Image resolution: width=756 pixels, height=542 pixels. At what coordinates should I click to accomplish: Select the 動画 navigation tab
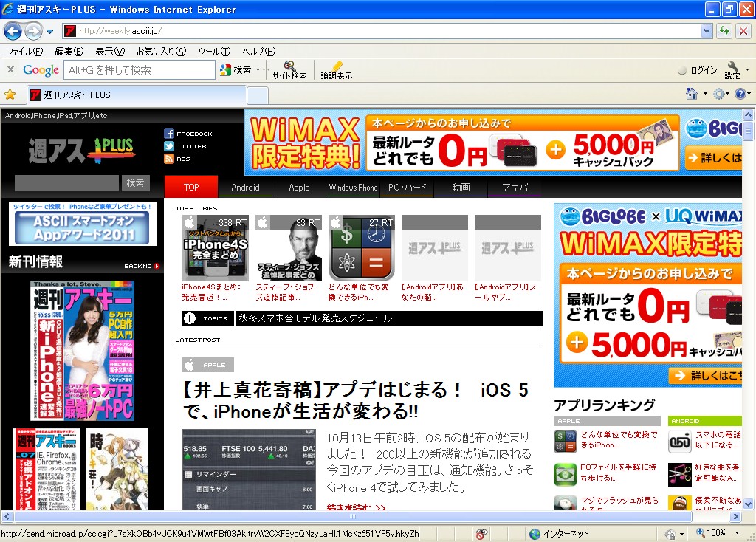pos(461,187)
